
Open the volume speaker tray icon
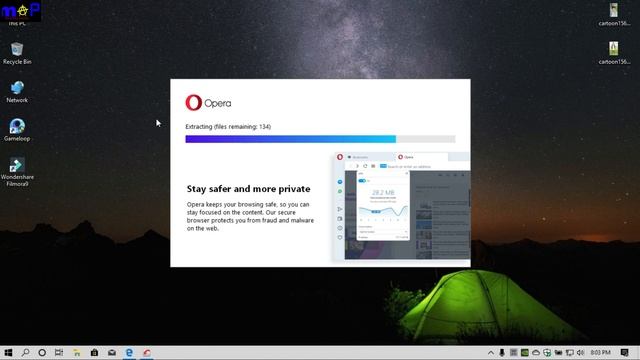click(580, 353)
